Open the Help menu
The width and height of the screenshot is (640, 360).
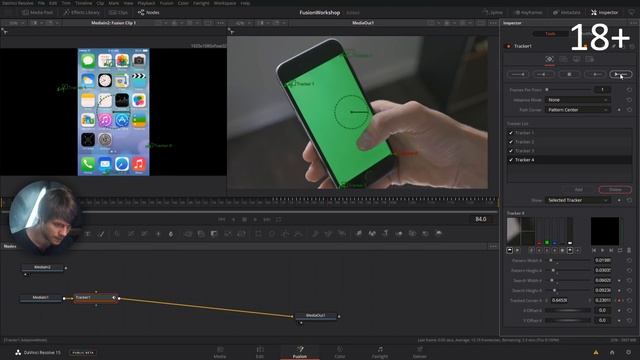(x=245, y=3)
